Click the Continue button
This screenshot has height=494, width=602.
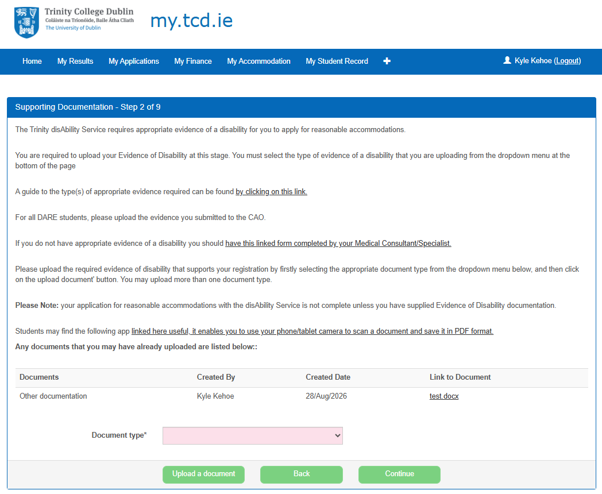pos(399,474)
